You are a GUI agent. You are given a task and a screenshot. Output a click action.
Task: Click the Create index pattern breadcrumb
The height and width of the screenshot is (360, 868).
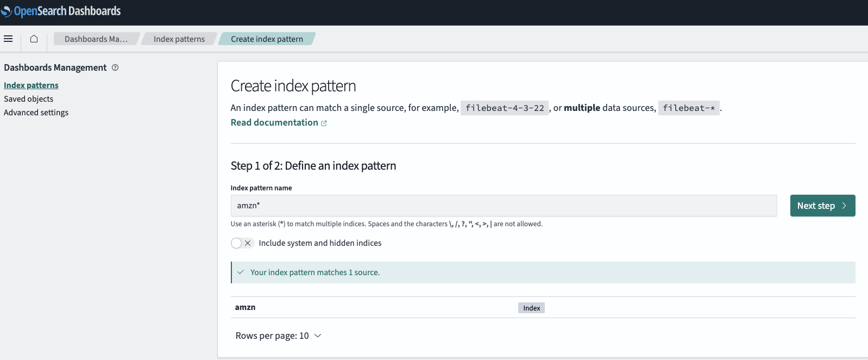pos(267,39)
